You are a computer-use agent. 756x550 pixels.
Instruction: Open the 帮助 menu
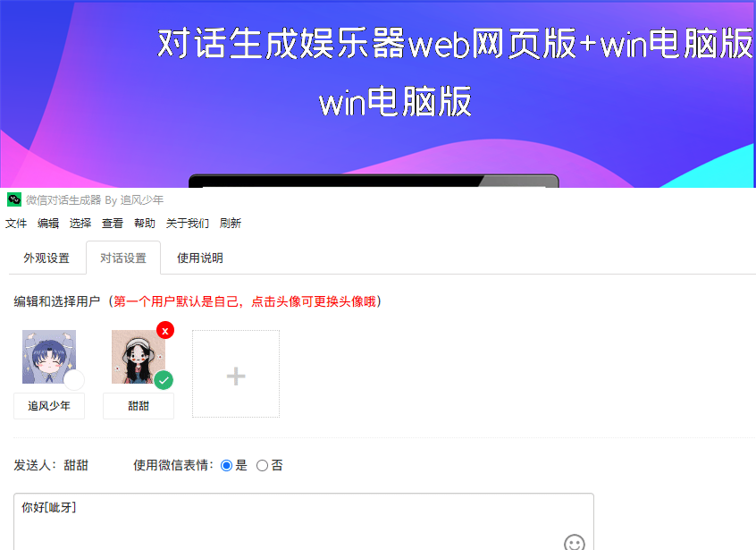145,223
